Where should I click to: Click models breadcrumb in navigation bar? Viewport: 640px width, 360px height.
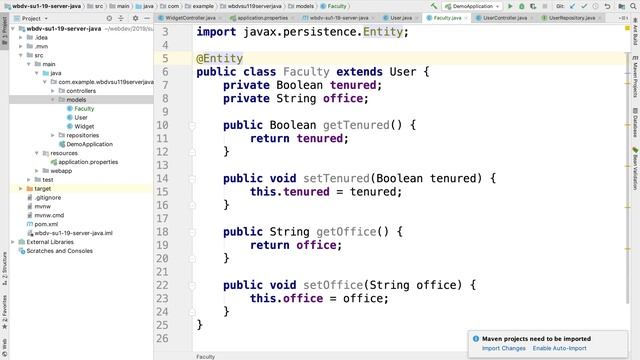tap(301, 6)
